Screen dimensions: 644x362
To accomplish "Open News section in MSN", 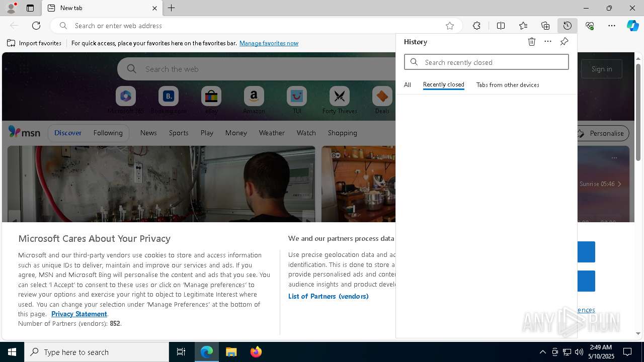I will [148, 133].
